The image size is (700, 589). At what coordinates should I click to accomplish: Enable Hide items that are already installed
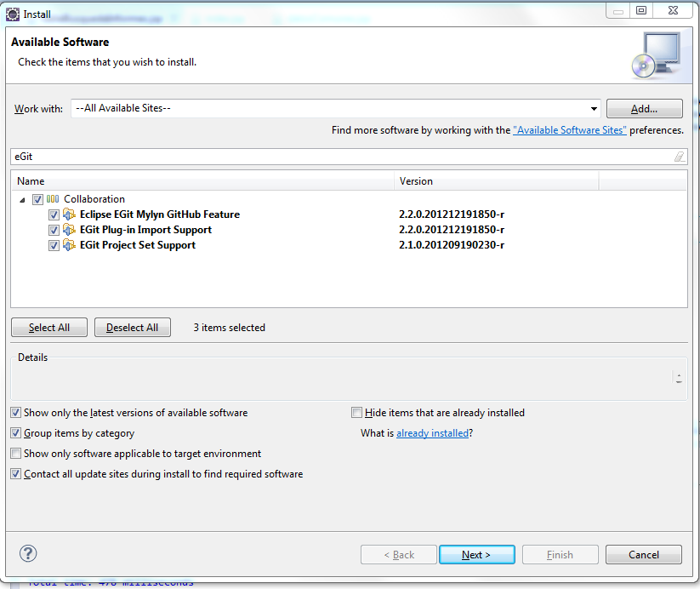(x=357, y=413)
